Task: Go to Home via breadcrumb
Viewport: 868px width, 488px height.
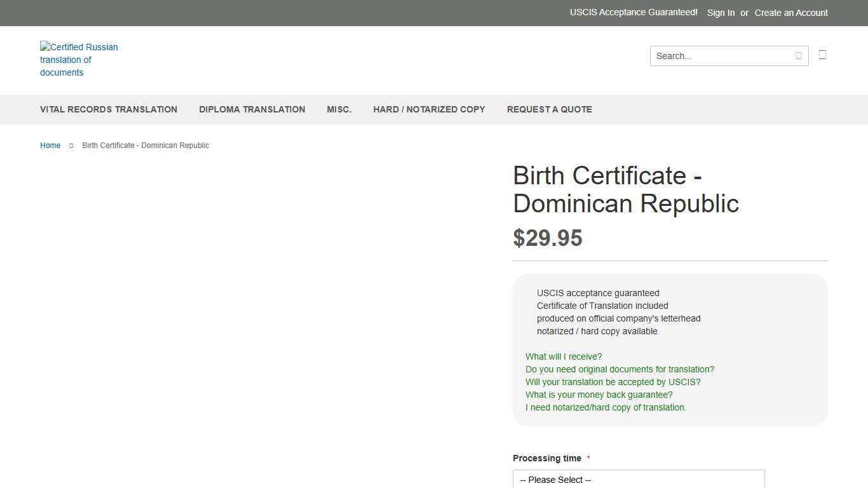Action: click(x=50, y=146)
